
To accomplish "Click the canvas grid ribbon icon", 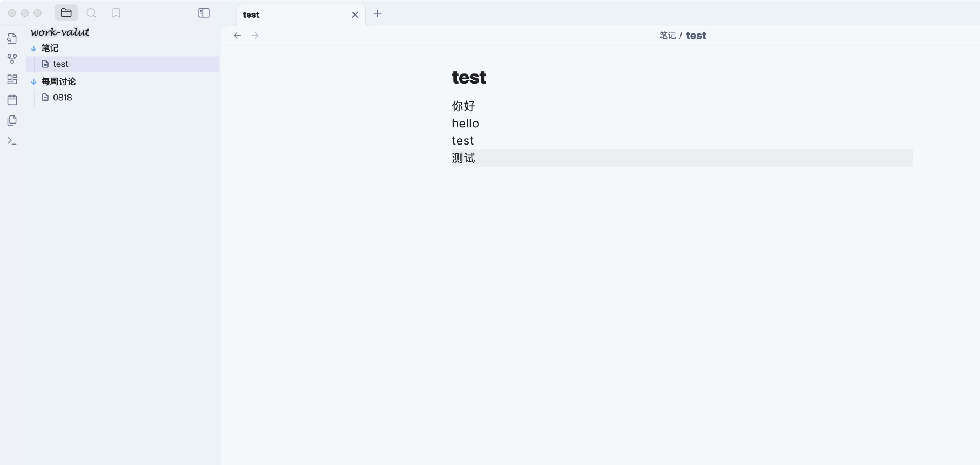I will pyautogui.click(x=12, y=79).
